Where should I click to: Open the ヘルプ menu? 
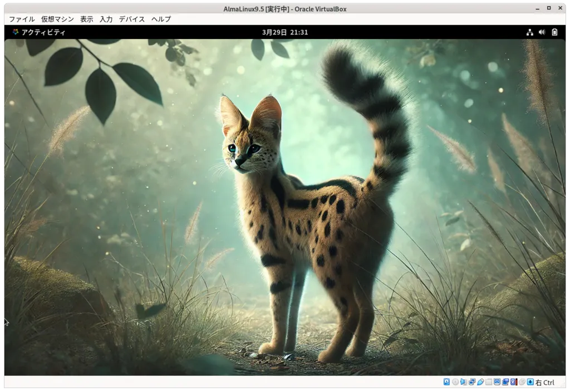(x=161, y=18)
